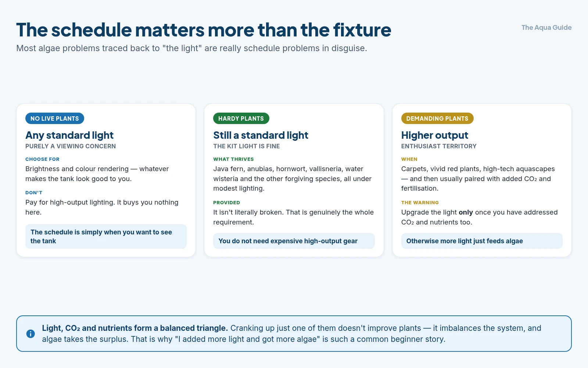
Task: Click the 'PROVIDED' label in hardy card
Action: 226,203
